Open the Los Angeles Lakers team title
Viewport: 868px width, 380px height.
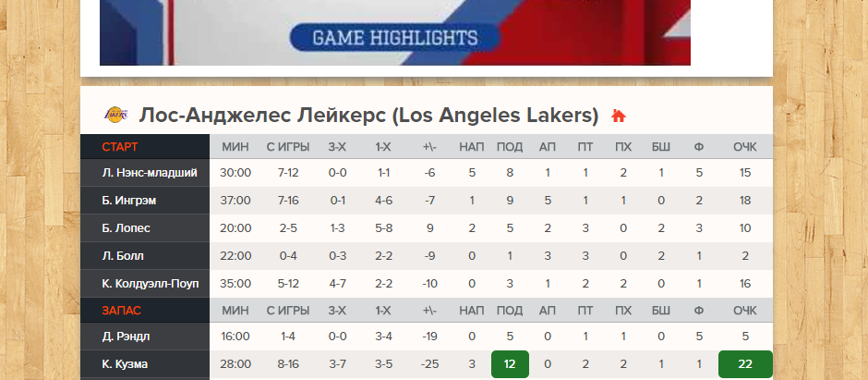[368, 116]
